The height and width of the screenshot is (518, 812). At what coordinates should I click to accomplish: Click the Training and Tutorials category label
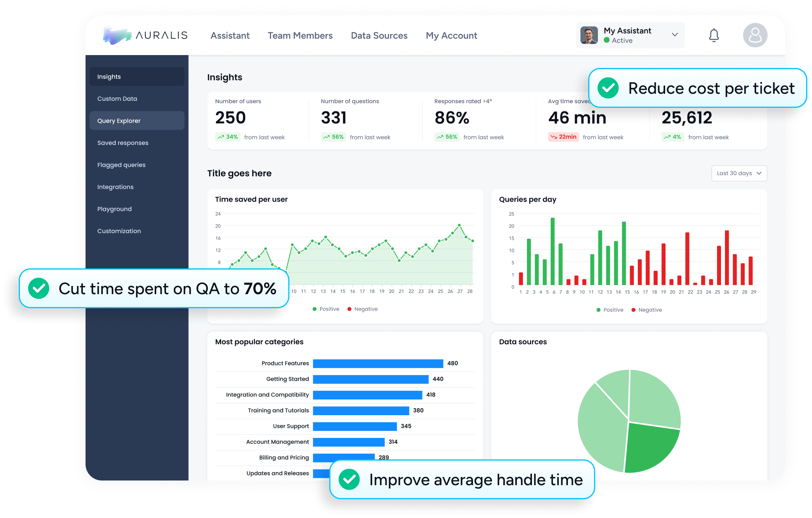tap(278, 411)
